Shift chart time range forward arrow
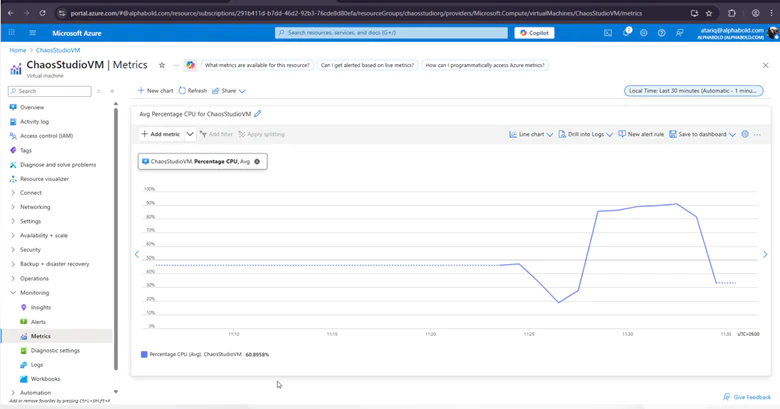The width and height of the screenshot is (780, 409). 765,254
